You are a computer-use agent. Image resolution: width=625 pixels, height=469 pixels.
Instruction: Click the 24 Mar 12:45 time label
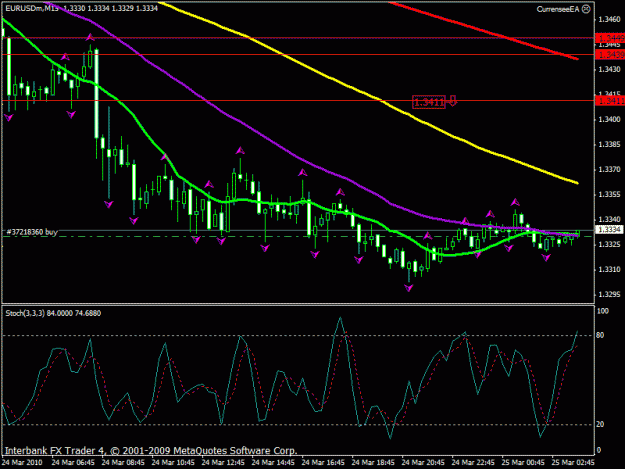(x=223, y=463)
